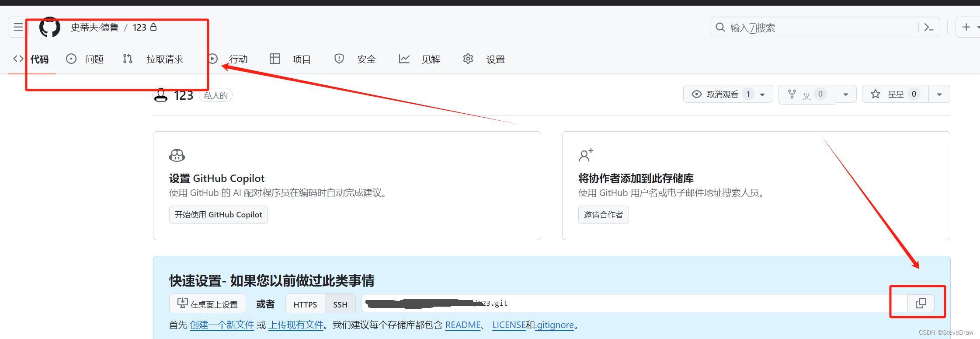The height and width of the screenshot is (339, 980).
Task: Click the repository URL field
Action: (634, 303)
